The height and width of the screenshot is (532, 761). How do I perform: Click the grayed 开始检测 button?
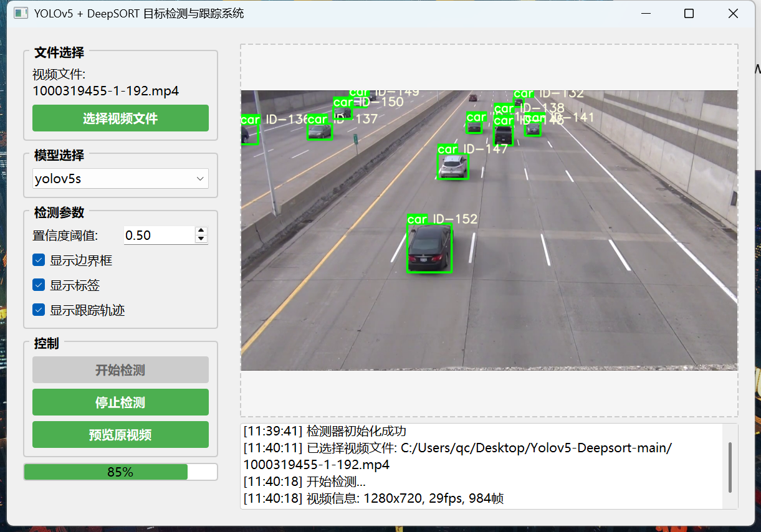[x=120, y=370]
